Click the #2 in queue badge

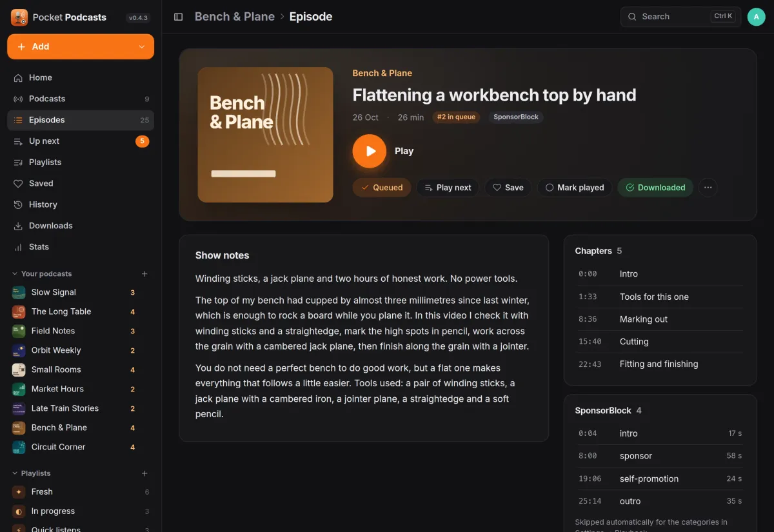point(456,117)
